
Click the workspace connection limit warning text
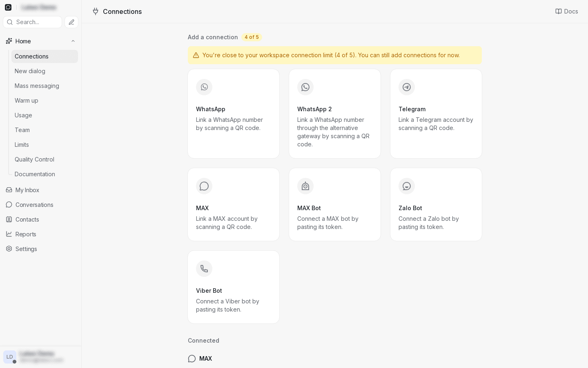331,55
